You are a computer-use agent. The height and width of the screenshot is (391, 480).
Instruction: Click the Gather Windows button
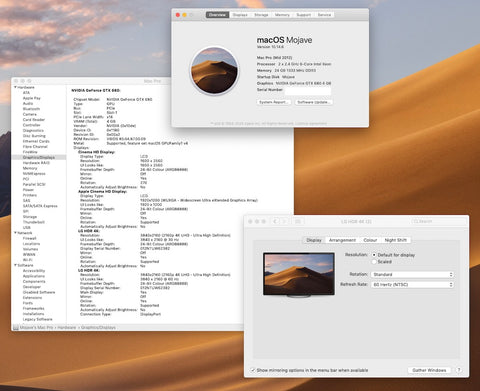pos(429,370)
